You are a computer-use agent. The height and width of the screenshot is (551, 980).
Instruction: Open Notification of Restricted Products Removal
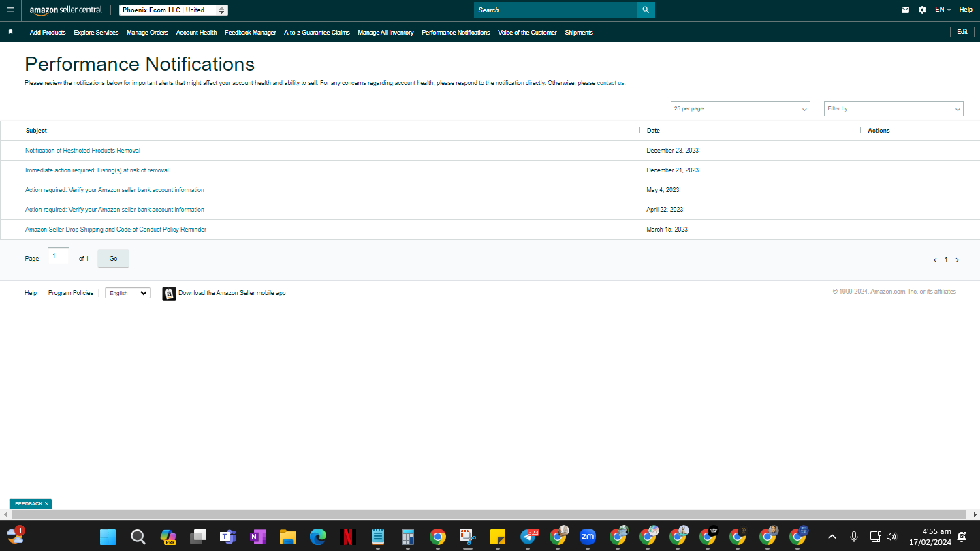click(x=82, y=151)
